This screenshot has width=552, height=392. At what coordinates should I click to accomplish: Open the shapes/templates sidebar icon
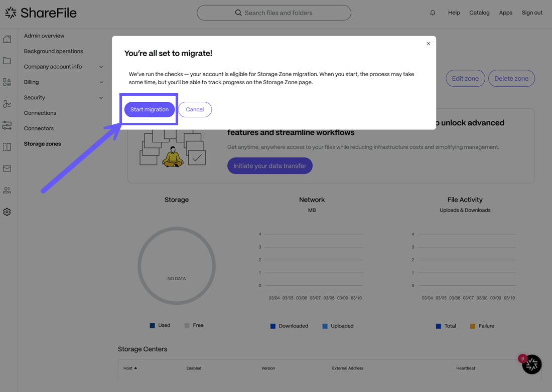7,82
